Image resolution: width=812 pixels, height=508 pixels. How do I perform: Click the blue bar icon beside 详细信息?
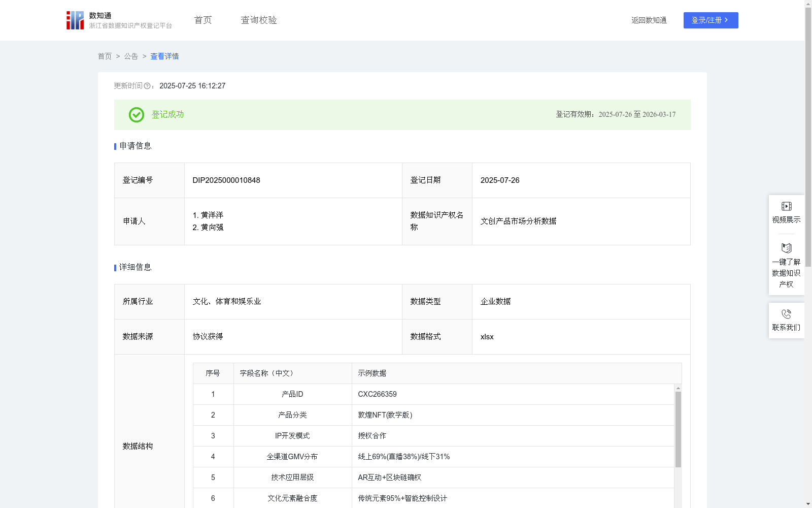pos(115,267)
